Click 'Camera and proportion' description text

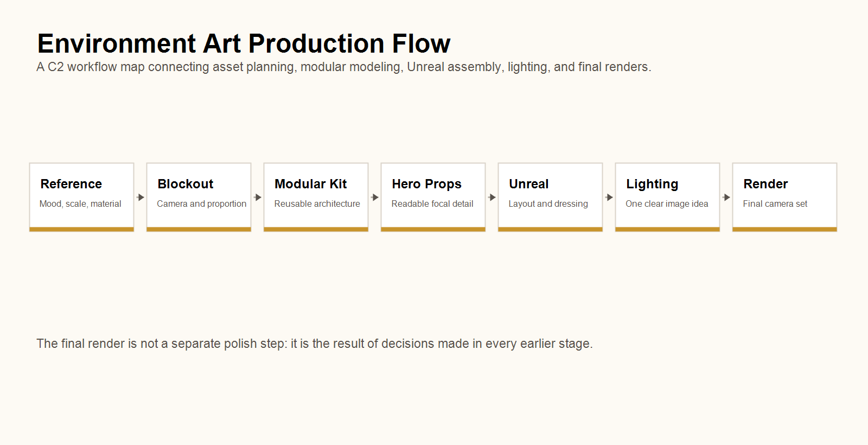coord(202,204)
